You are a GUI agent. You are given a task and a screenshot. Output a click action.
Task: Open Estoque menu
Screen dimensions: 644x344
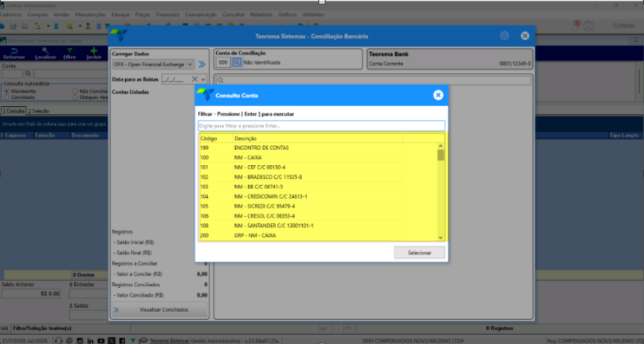120,15
